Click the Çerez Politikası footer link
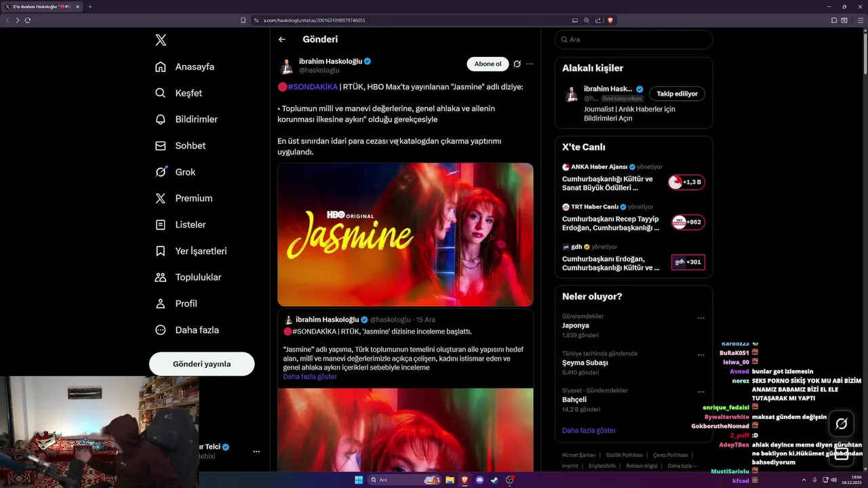The width and height of the screenshot is (868, 488). [x=671, y=455]
